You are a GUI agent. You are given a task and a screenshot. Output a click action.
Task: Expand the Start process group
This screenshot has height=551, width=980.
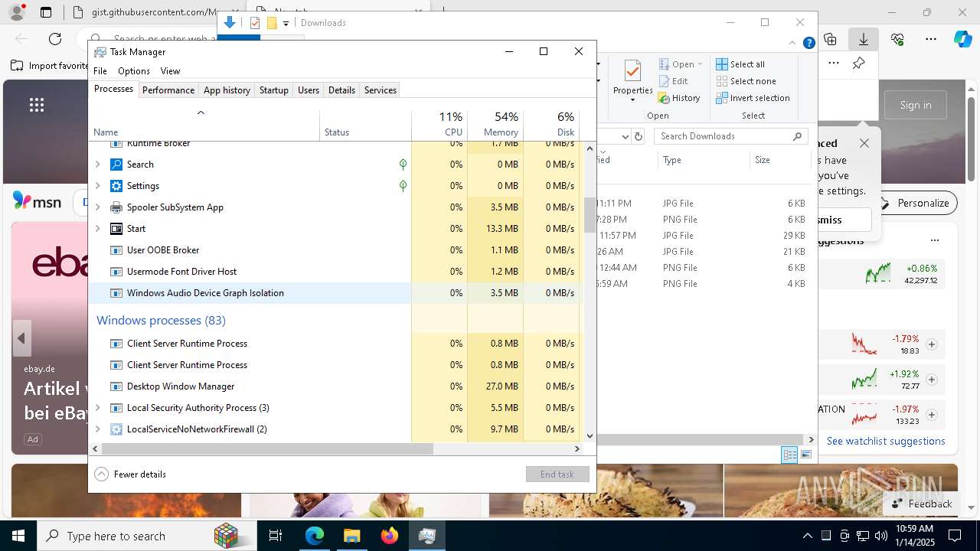point(97,229)
